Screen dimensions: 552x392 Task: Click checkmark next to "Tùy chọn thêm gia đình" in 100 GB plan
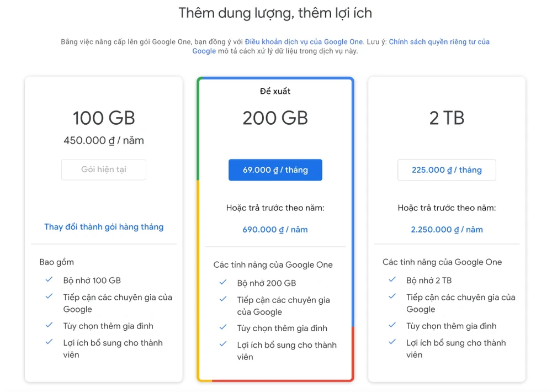click(49, 326)
